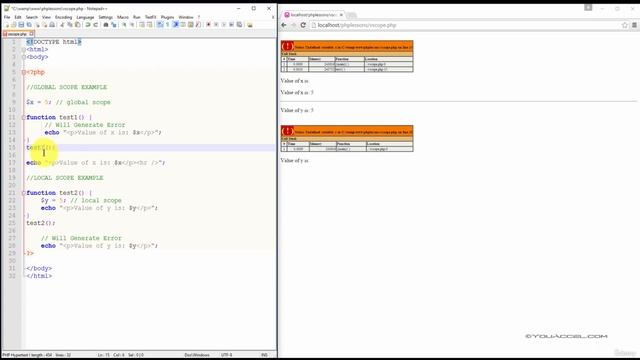Start recording a macro

tap(209, 25)
